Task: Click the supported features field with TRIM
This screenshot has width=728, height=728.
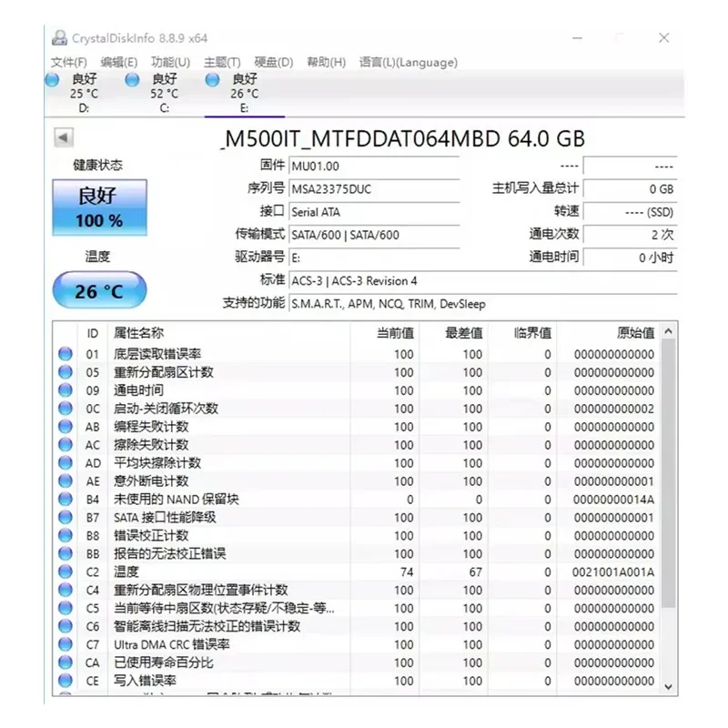Action: coord(483,304)
